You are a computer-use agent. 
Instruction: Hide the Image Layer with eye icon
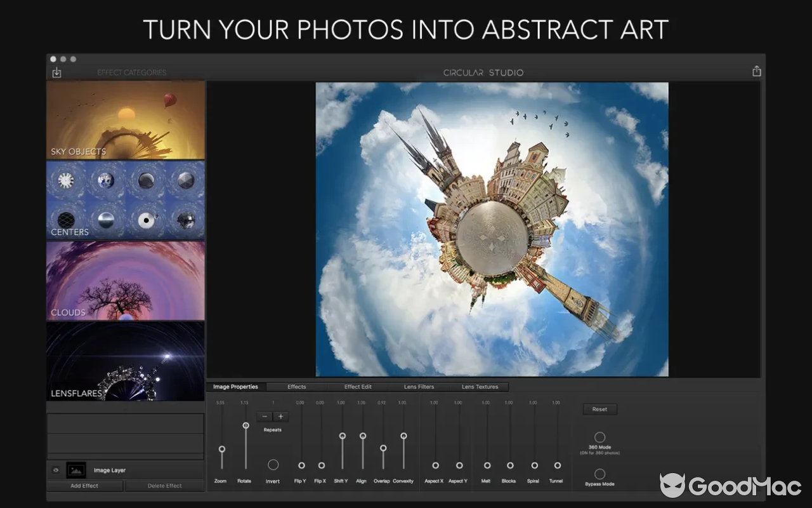tap(56, 471)
